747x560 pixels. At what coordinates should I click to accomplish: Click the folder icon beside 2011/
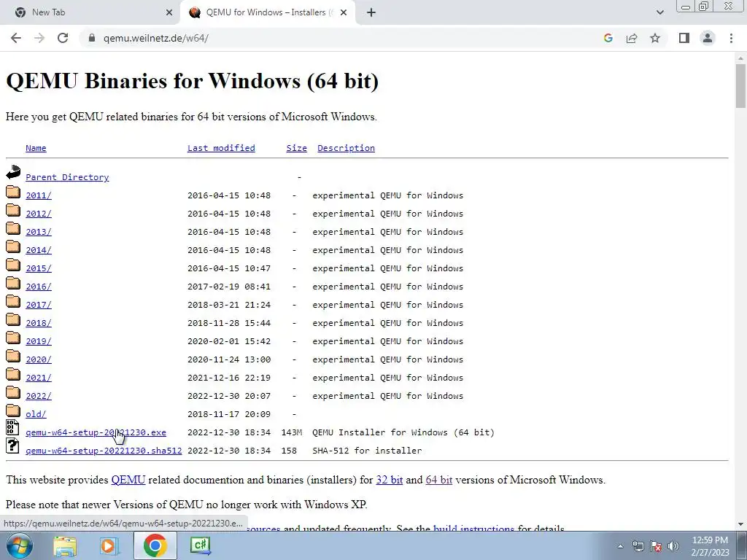click(13, 192)
